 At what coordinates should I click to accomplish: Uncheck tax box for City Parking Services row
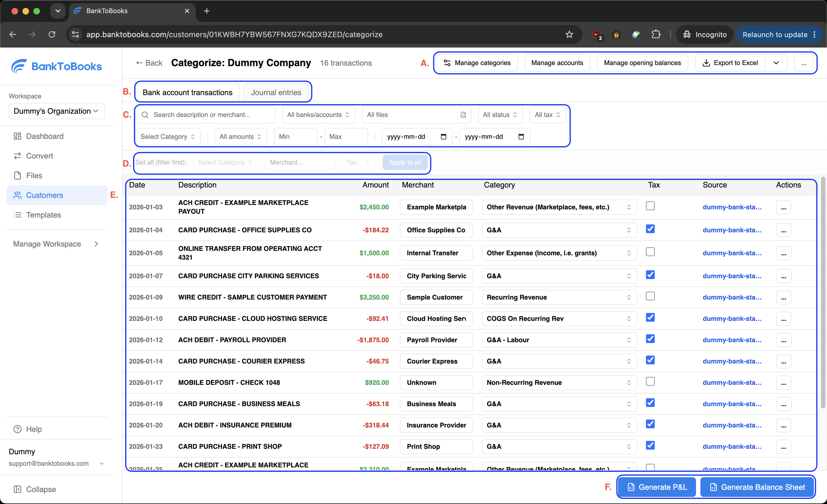pyautogui.click(x=650, y=275)
